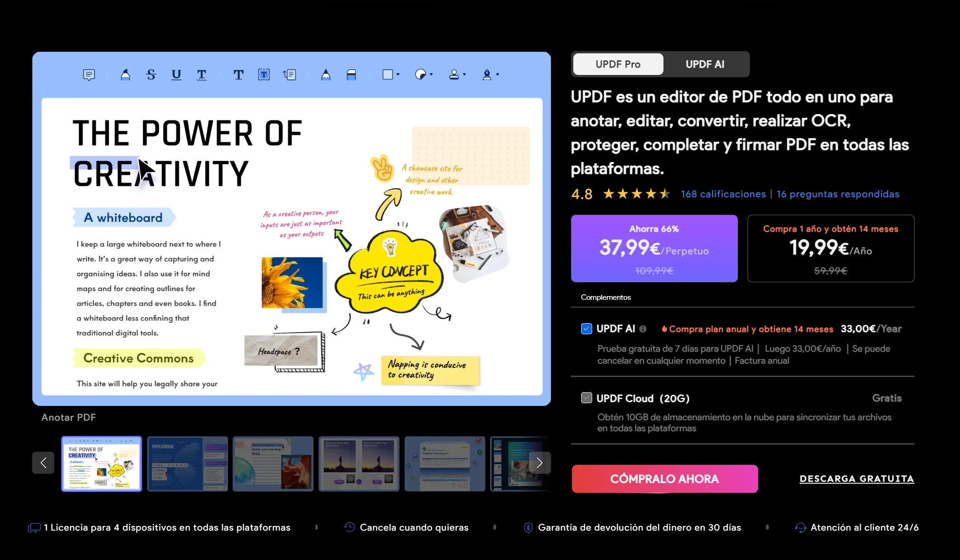
Task: Select the text highlight tool
Action: 126,74
